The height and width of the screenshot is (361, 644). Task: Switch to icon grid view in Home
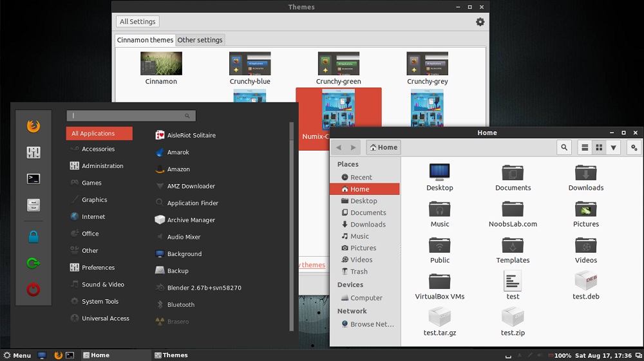pyautogui.click(x=599, y=147)
